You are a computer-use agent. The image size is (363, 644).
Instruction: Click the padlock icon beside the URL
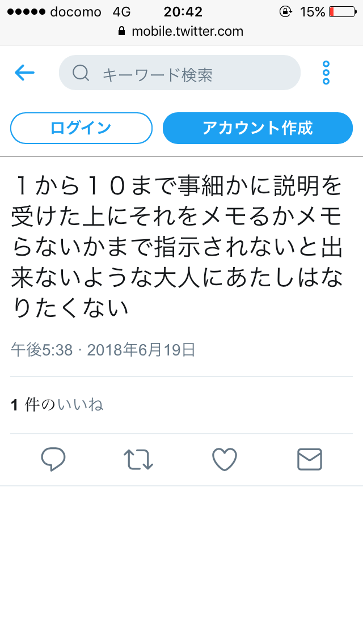point(121,31)
